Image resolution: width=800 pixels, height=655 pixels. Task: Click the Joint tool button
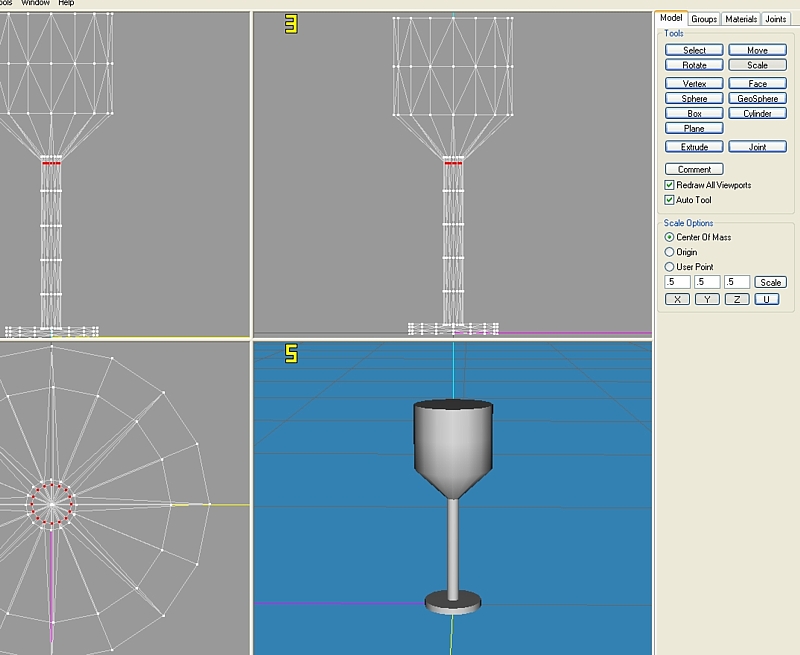pyautogui.click(x=757, y=147)
